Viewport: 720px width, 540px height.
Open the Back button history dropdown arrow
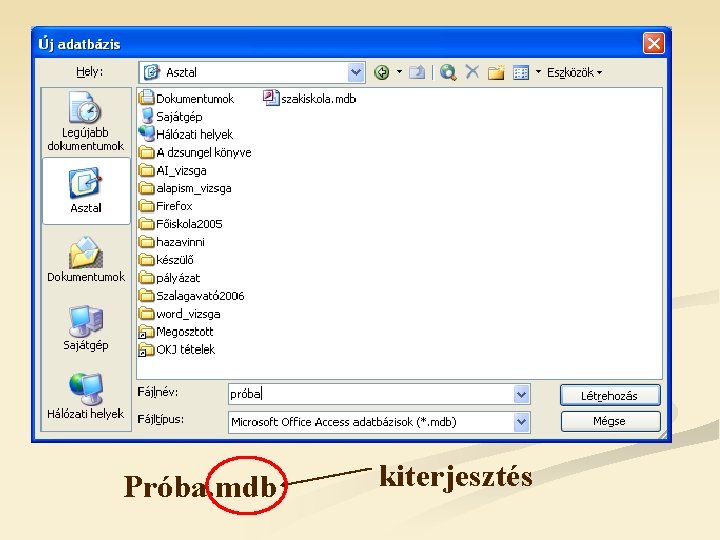point(399,72)
